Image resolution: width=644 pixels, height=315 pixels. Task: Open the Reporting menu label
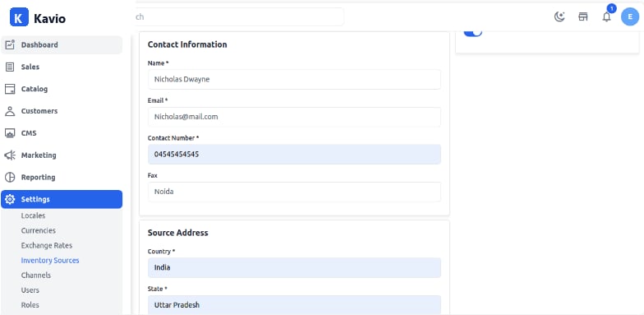pyautogui.click(x=38, y=178)
